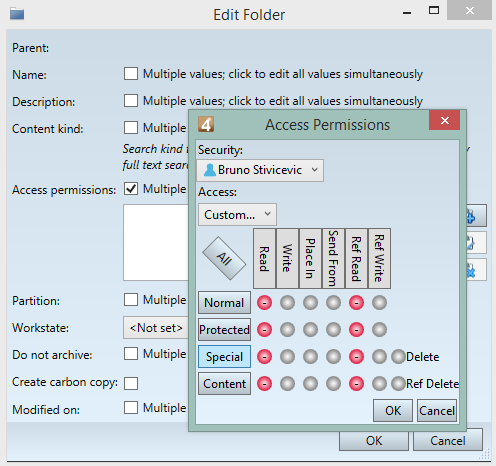The height and width of the screenshot is (466, 496).
Task: Toggle the Content Ref Delete permission circle
Action: point(398,384)
